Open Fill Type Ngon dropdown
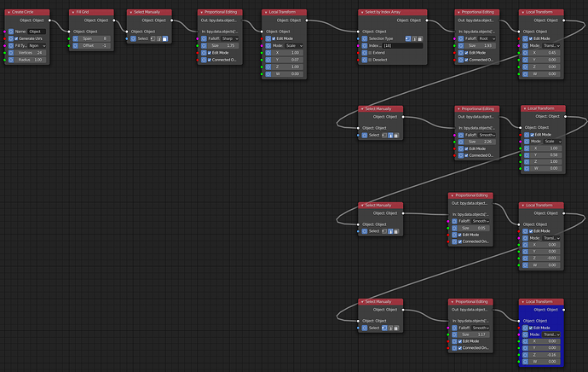 37,46
